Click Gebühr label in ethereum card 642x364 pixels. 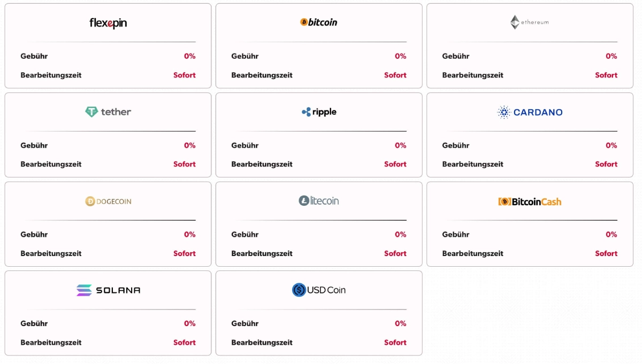point(456,56)
